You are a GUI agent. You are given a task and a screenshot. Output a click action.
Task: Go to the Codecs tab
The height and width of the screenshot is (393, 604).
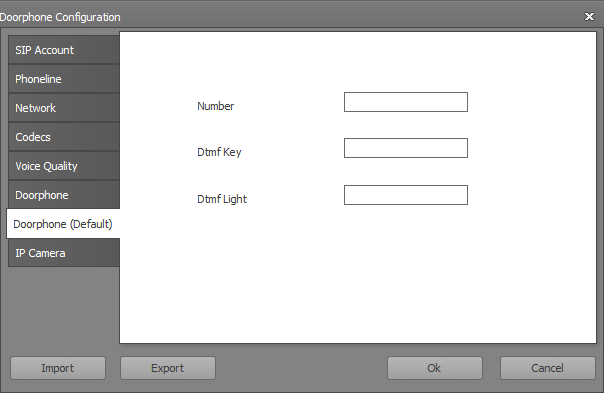click(x=64, y=137)
